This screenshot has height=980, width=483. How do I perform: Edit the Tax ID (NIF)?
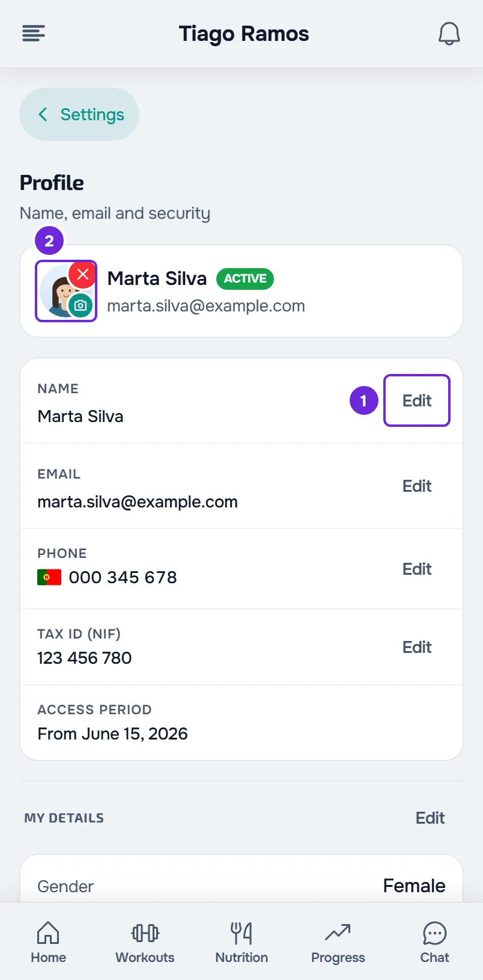coord(417,647)
